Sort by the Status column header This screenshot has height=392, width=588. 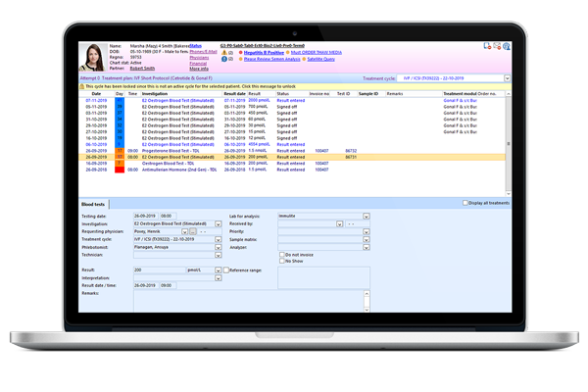283,94
